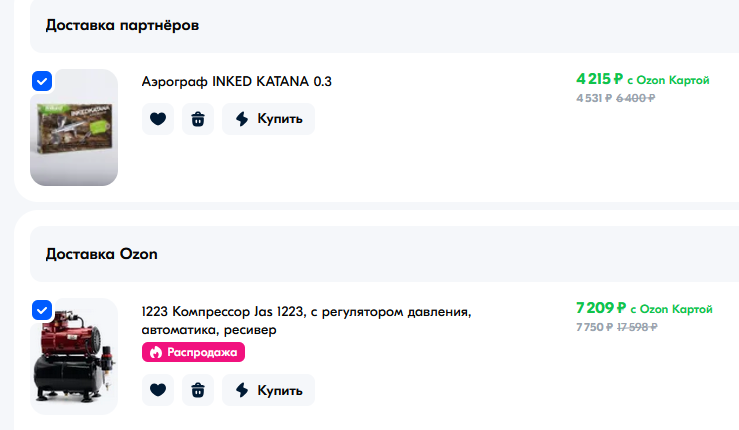Open the red Jas compressor product image
This screenshot has width=739, height=430.
[x=74, y=356]
